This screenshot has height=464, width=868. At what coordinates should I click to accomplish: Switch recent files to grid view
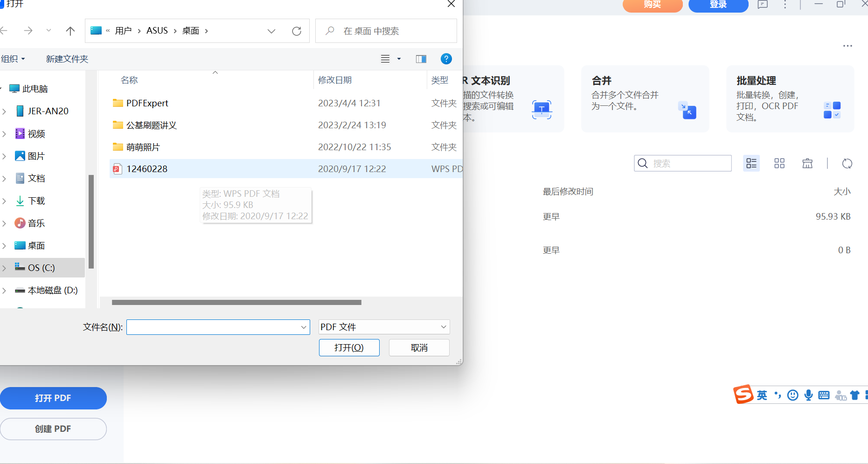(779, 163)
